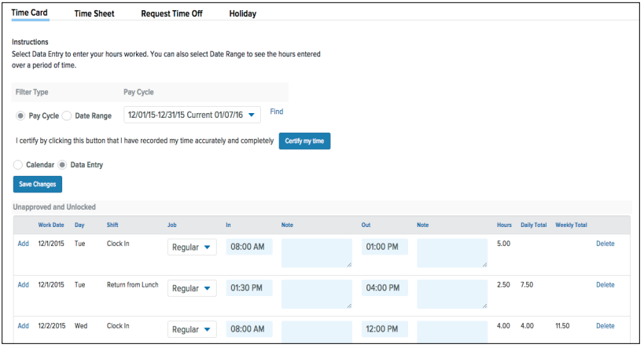Viewport: 644px width, 348px height.
Task: Click the Out column header
Action: tap(366, 225)
